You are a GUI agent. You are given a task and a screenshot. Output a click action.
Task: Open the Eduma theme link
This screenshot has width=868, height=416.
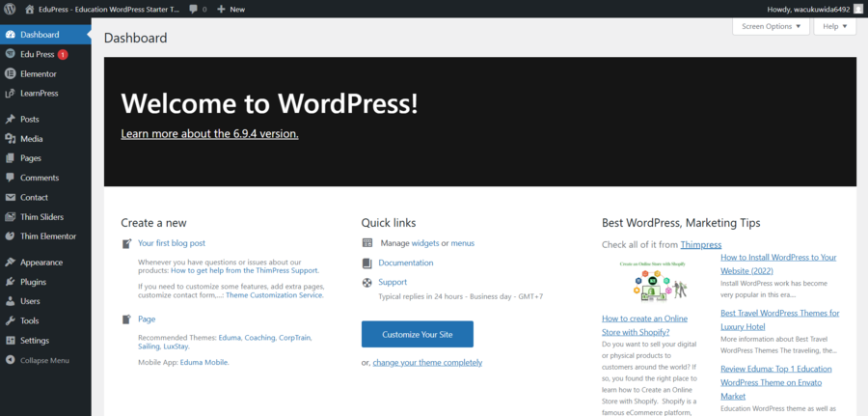(x=230, y=338)
